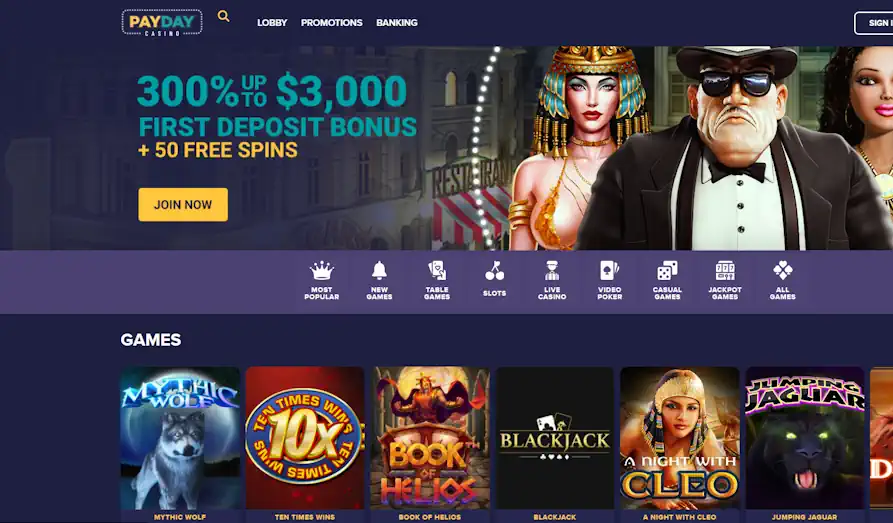Click the Sign In button
This screenshot has height=523, width=893.
pyautogui.click(x=874, y=23)
